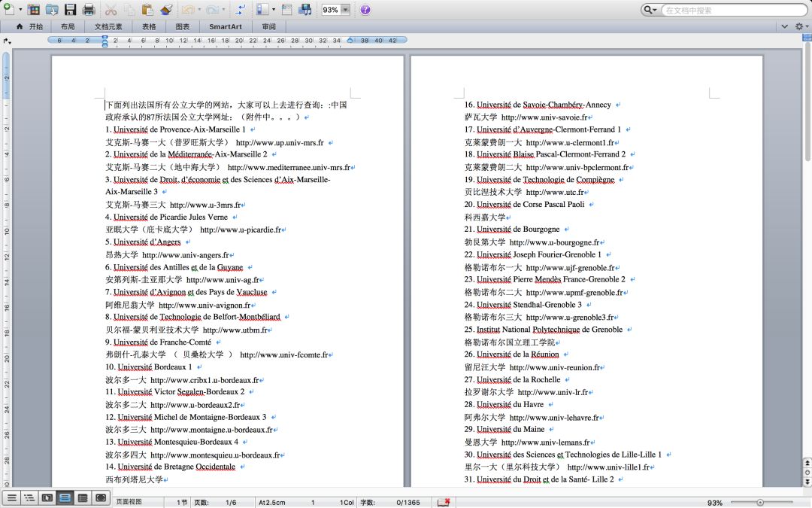Click link http://www.univ-lehavre.fr
This screenshot has height=508, width=812.
(555, 417)
